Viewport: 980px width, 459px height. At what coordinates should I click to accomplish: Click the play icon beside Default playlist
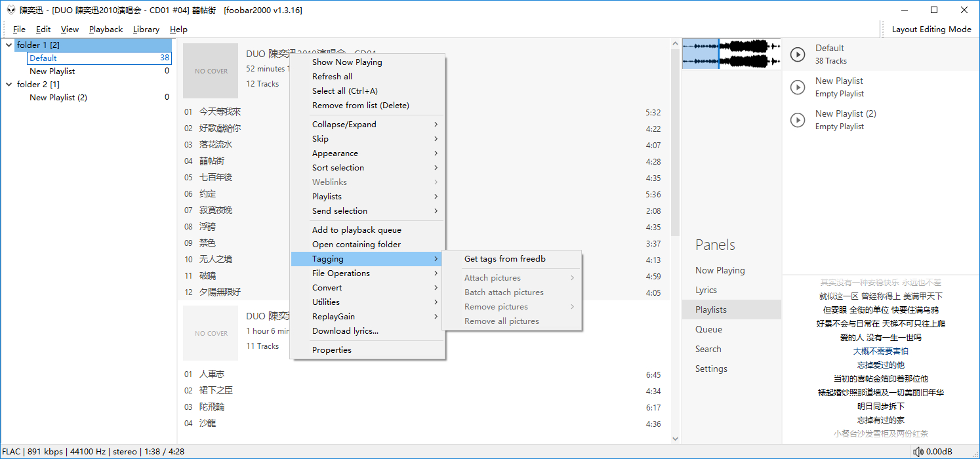(798, 54)
